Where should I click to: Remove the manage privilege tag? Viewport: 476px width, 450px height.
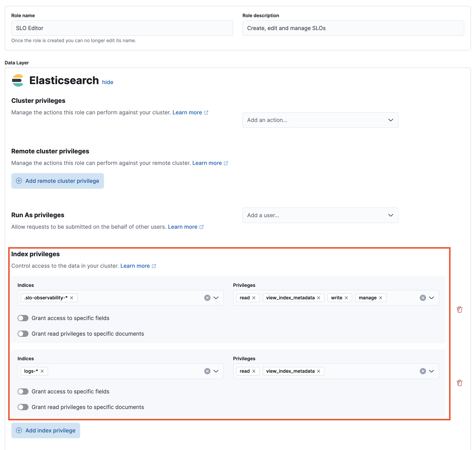381,298
